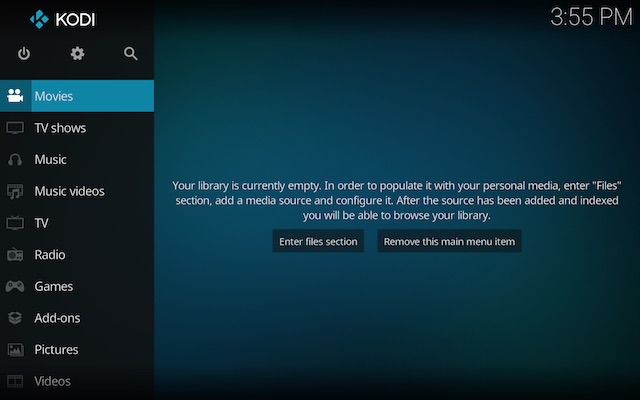Viewport: 640px width, 400px height.
Task: Click the empty library message text
Action: click(397, 200)
